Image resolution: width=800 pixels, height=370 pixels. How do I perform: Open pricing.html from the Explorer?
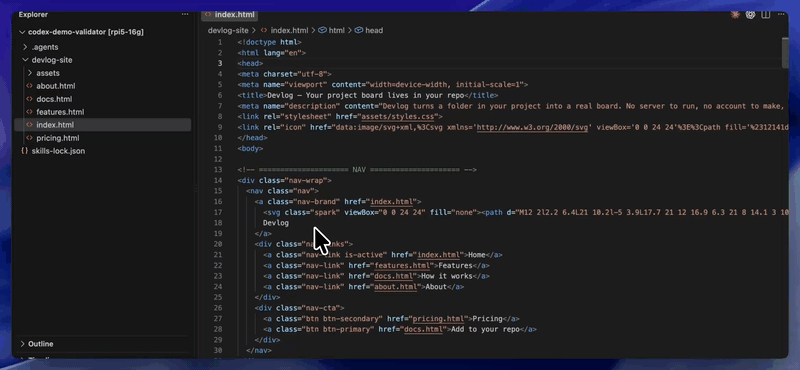58,138
